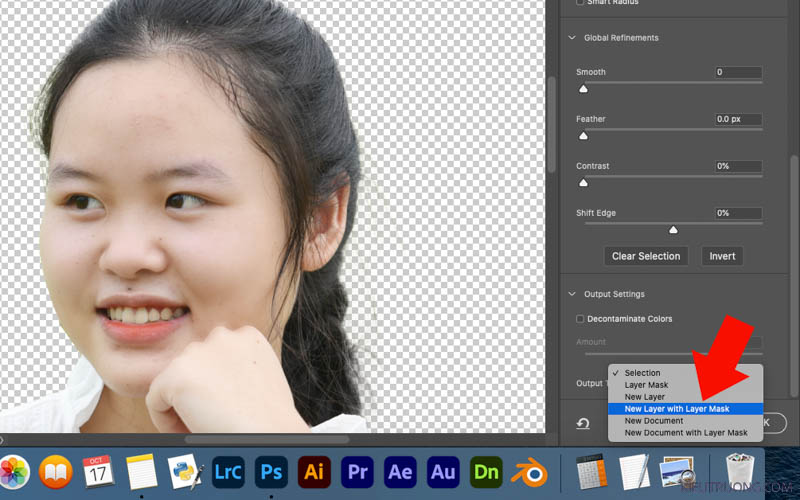
Task: Launch Adobe Dimension (Dn)
Action: click(486, 472)
